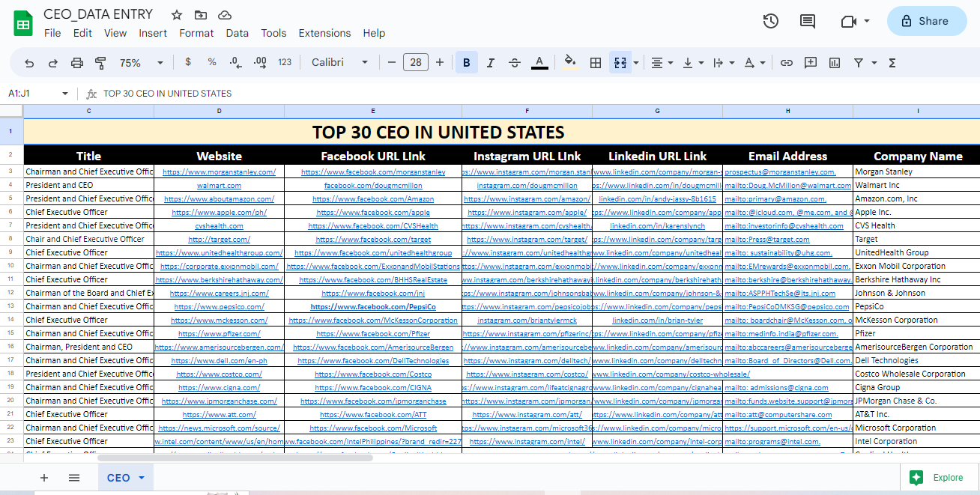Open fill color picker
Image resolution: width=980 pixels, height=495 pixels.
[571, 63]
